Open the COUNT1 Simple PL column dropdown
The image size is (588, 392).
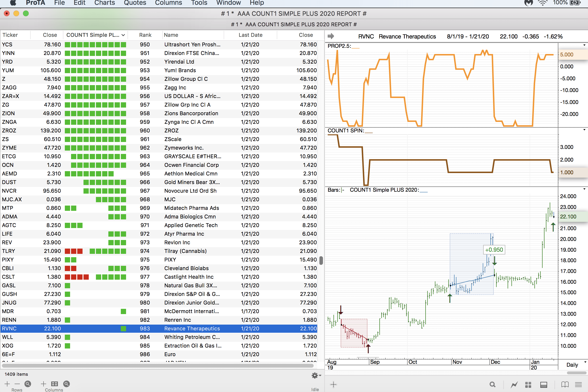pyautogui.click(x=123, y=35)
